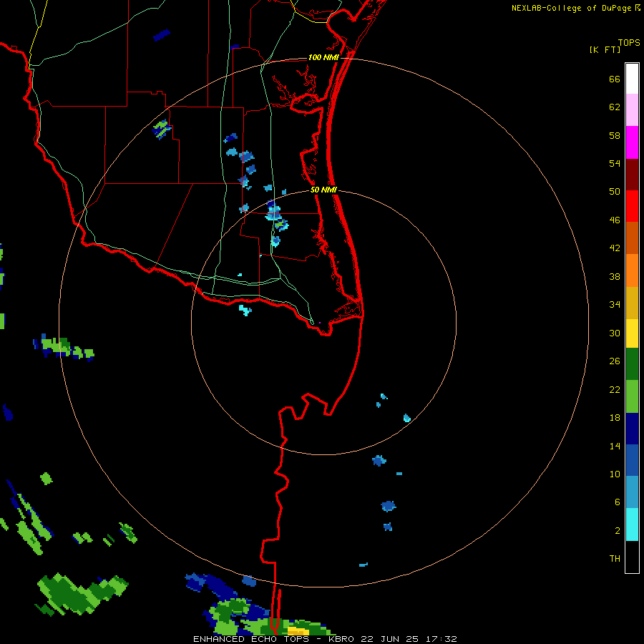Click the black TH threshold legend swatch
Screen dimensions: 644x644
point(632,557)
